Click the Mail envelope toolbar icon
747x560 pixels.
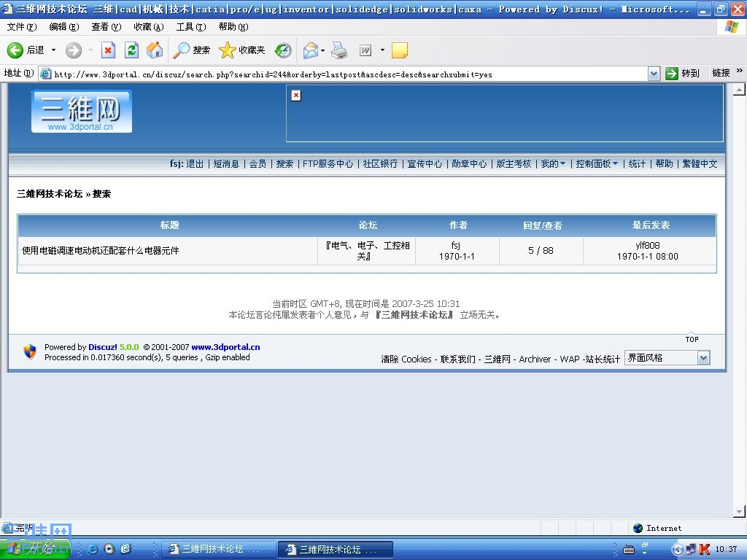310,50
